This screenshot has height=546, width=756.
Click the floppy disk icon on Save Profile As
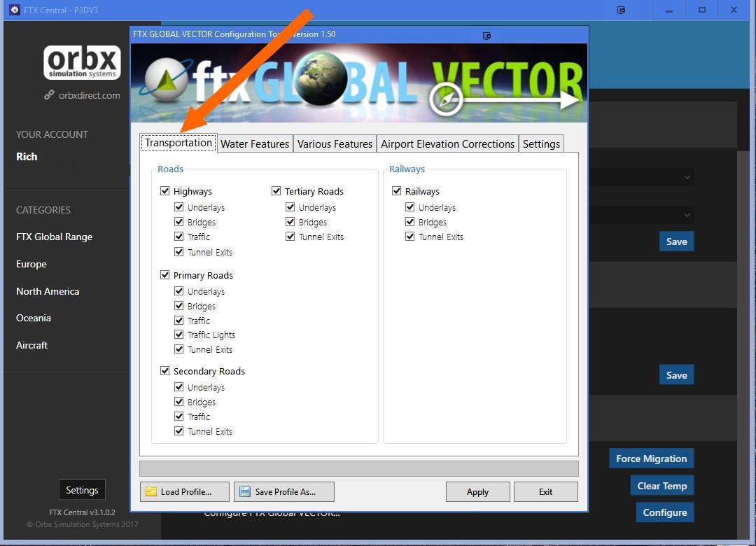(245, 491)
